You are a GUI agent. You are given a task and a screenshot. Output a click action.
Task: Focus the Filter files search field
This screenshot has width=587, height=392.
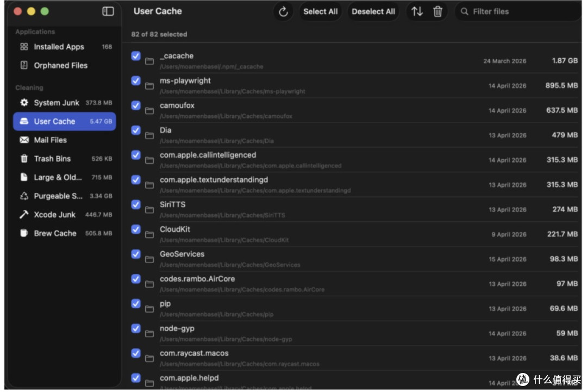[519, 11]
